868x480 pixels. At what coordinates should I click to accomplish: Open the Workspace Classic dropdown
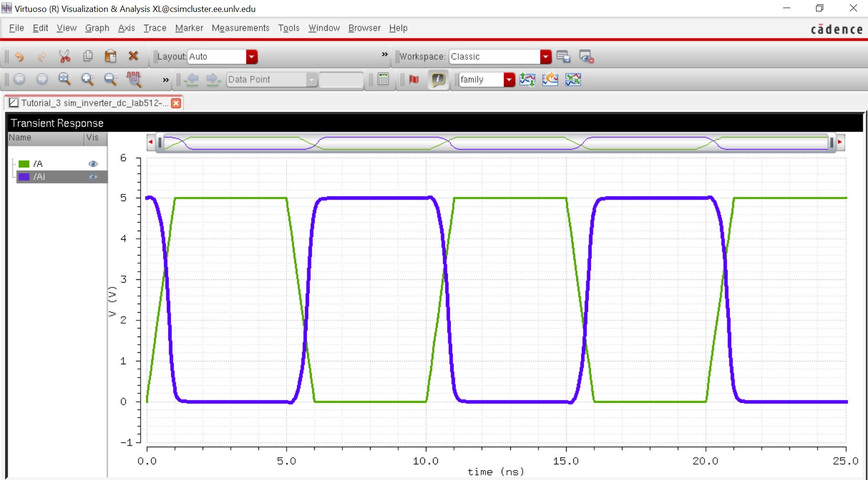tap(546, 57)
